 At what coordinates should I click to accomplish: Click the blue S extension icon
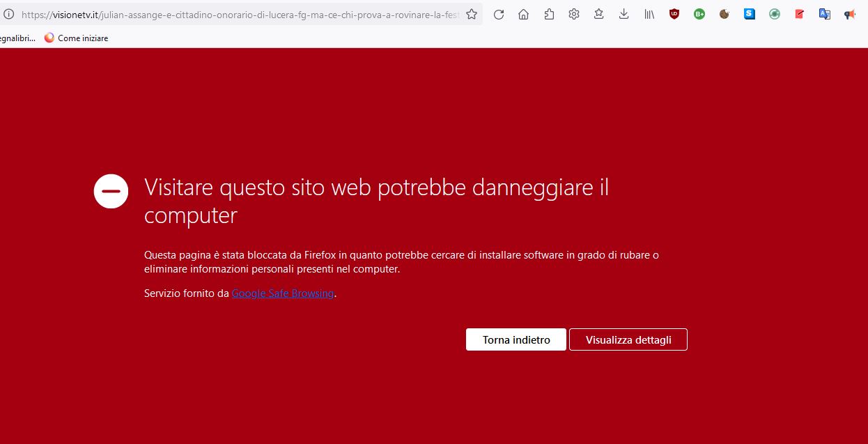[750, 14]
